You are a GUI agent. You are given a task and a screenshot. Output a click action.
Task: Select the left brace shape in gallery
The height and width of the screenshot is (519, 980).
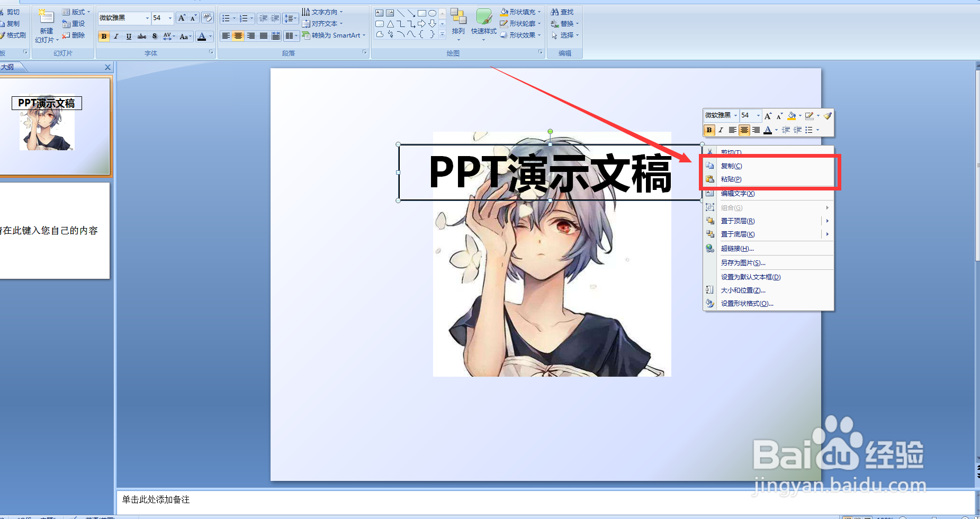[x=421, y=34]
